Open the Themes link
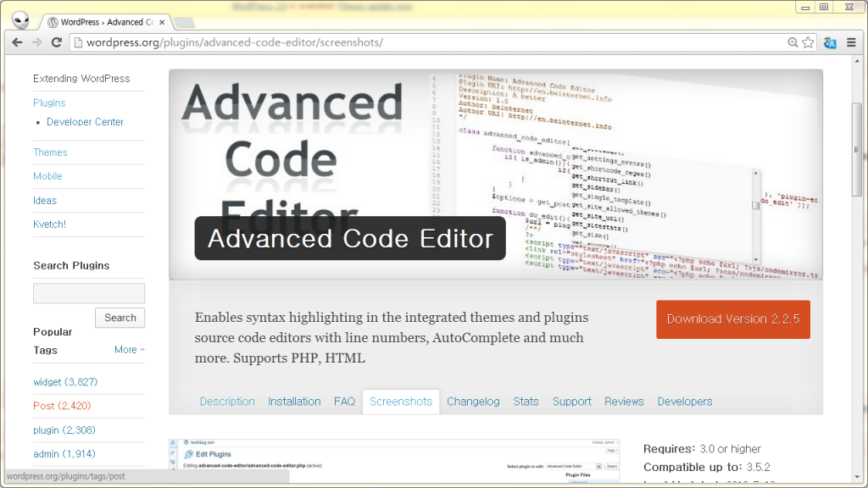Screen dimensions: 868x488 coord(50,152)
